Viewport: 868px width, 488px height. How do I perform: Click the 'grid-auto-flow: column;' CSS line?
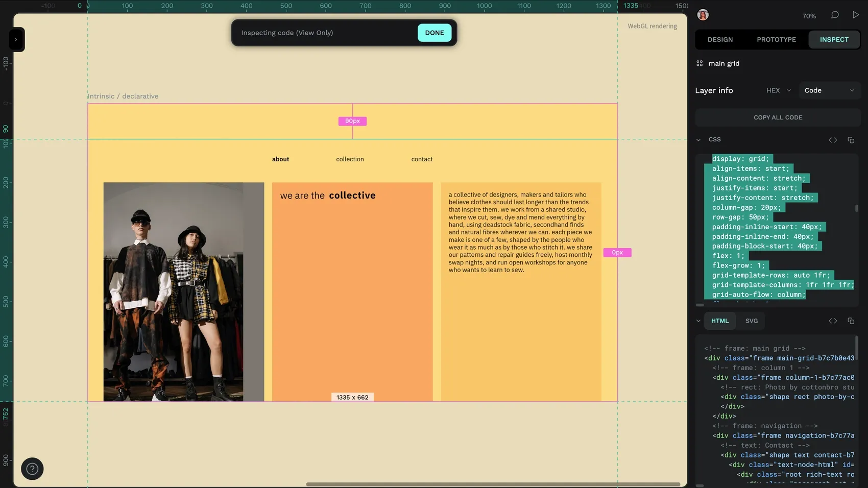tap(759, 295)
